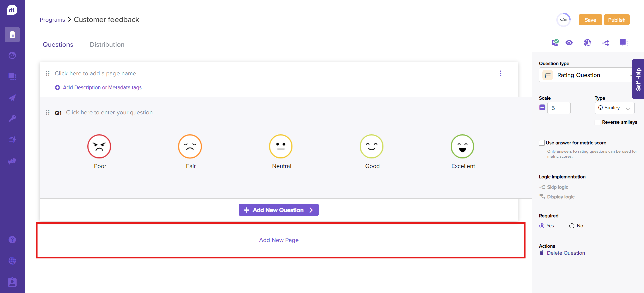Expand the Smiley type dropdown

point(614,108)
